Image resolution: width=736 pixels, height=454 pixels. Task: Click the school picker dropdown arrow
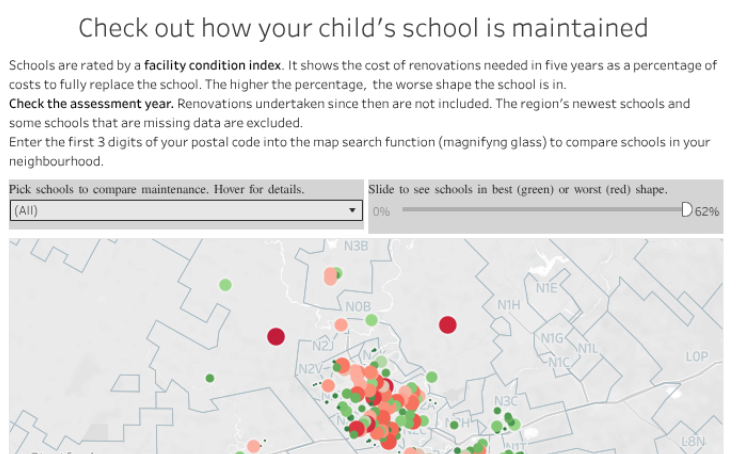(352, 211)
